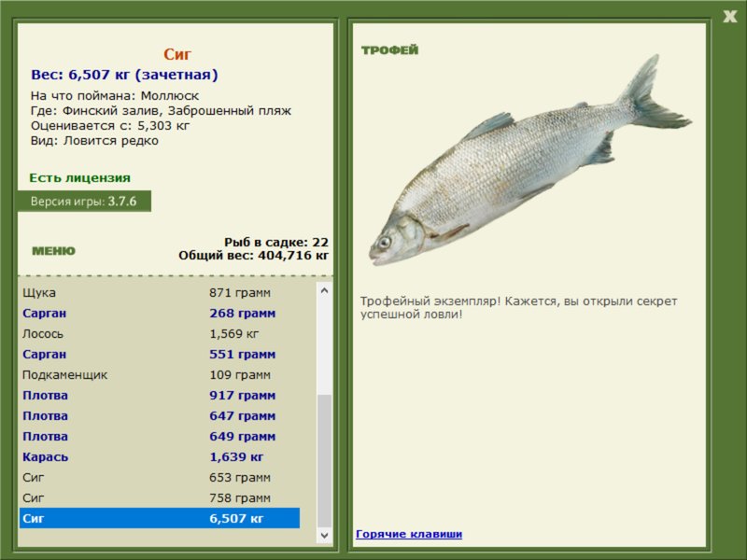
Task: Click the На что поймана: Моллюск line
Action: (x=115, y=96)
